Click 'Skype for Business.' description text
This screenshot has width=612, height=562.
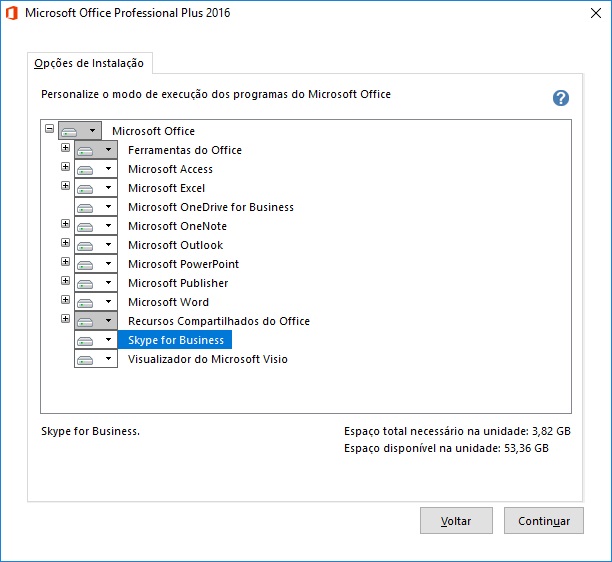tap(91, 431)
